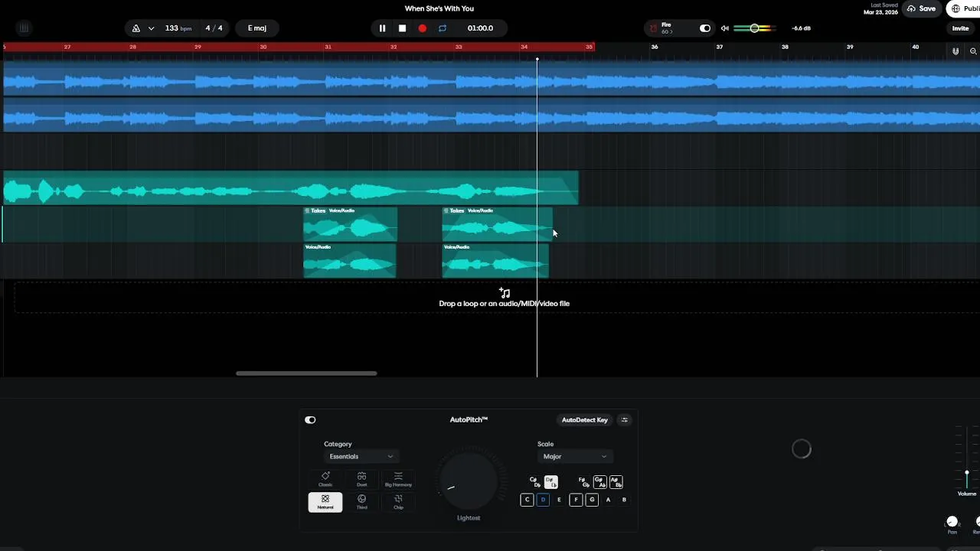Click the song title When She's With You
This screenshot has width=980, height=551.
[x=439, y=8]
